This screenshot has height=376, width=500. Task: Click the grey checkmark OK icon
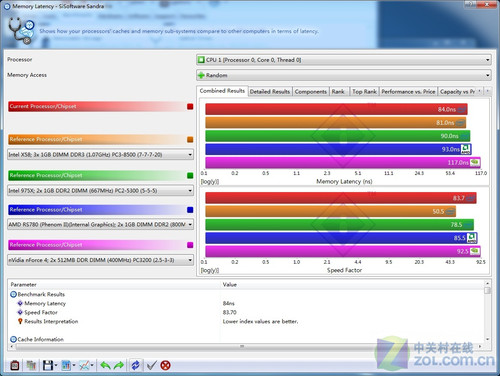tap(151, 365)
